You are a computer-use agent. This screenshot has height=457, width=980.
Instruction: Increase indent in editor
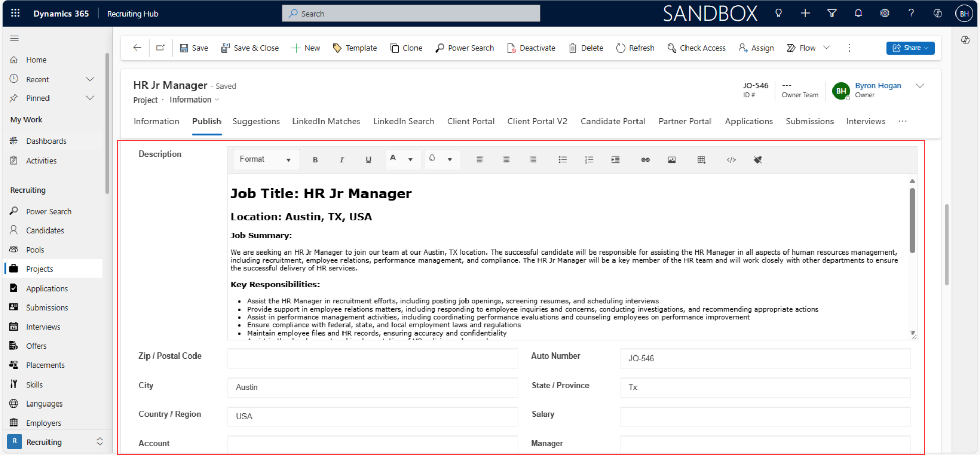(x=616, y=160)
